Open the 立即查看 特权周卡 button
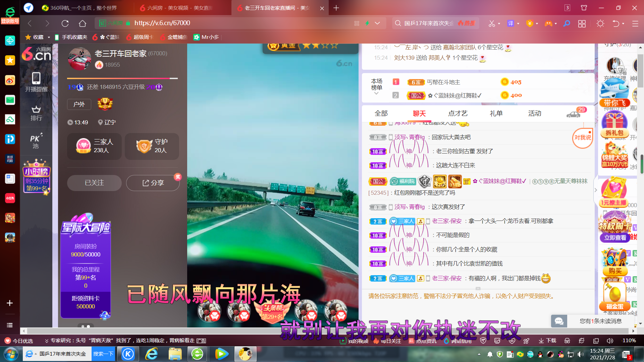 tap(615, 238)
